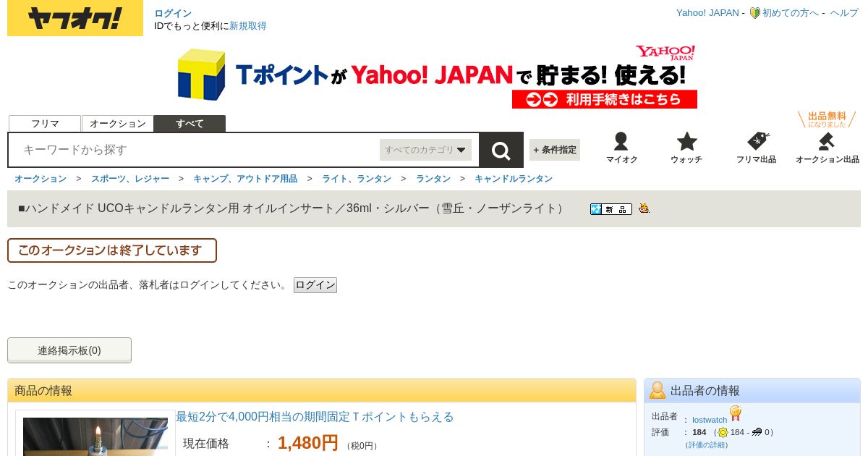The image size is (868, 456).
Task: Focus the キーワードから探す search field
Action: tap(195, 150)
